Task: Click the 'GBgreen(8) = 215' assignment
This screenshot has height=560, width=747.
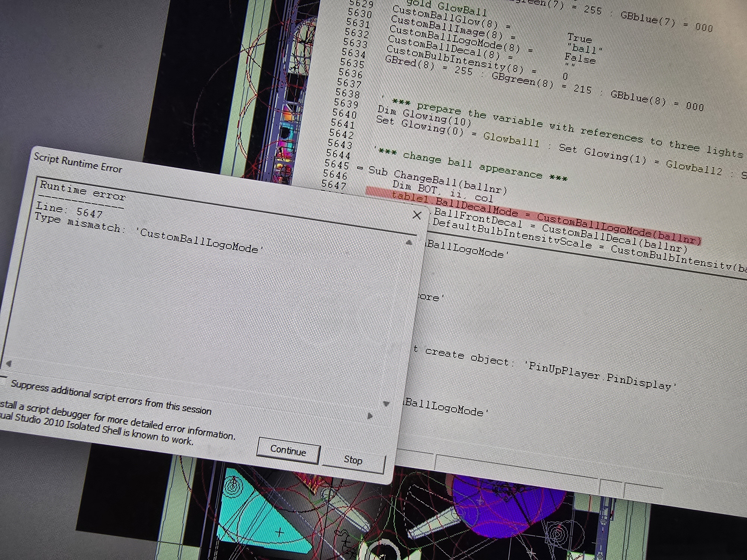Action: coord(541,83)
